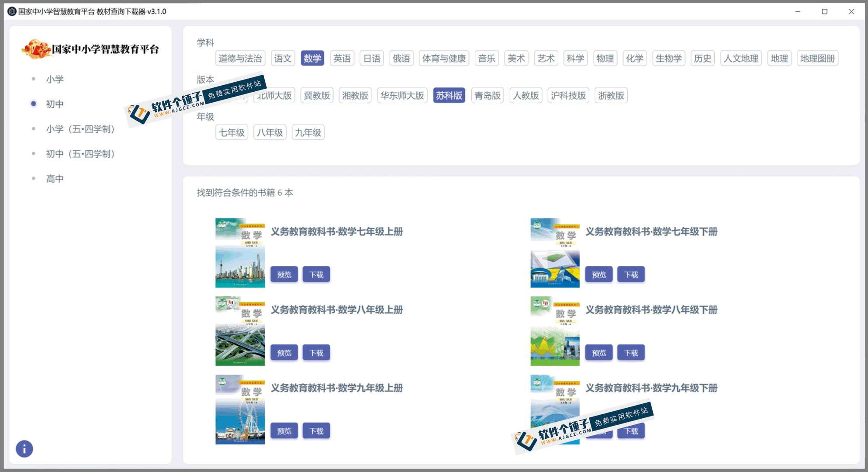Choose the 科学 subject tag
The image size is (868, 472).
point(575,58)
